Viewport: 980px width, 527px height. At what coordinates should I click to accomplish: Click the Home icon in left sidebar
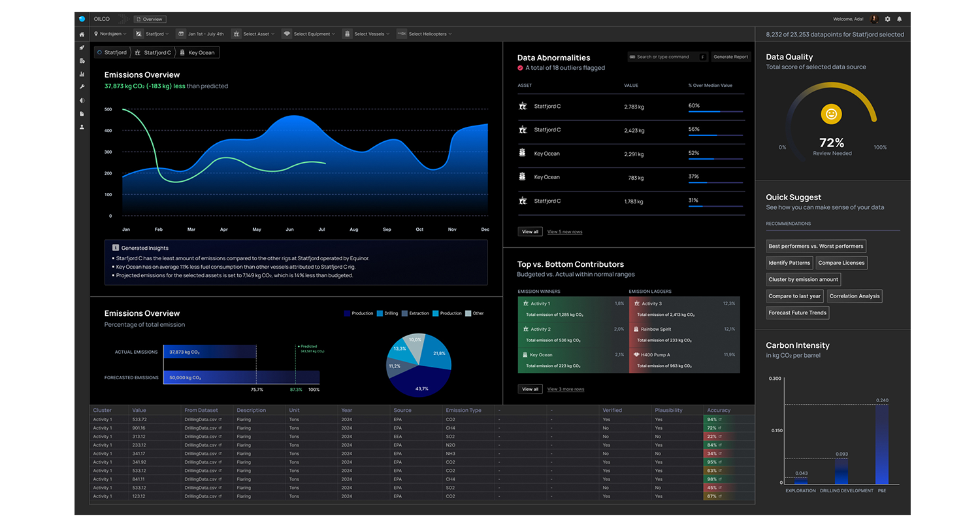pos(82,34)
